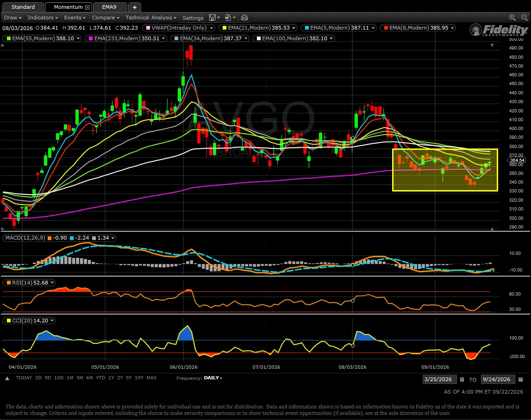This screenshot has width=531, height=420.
Task: Click the magenta EMA(233) color swatch
Action: (90, 38)
